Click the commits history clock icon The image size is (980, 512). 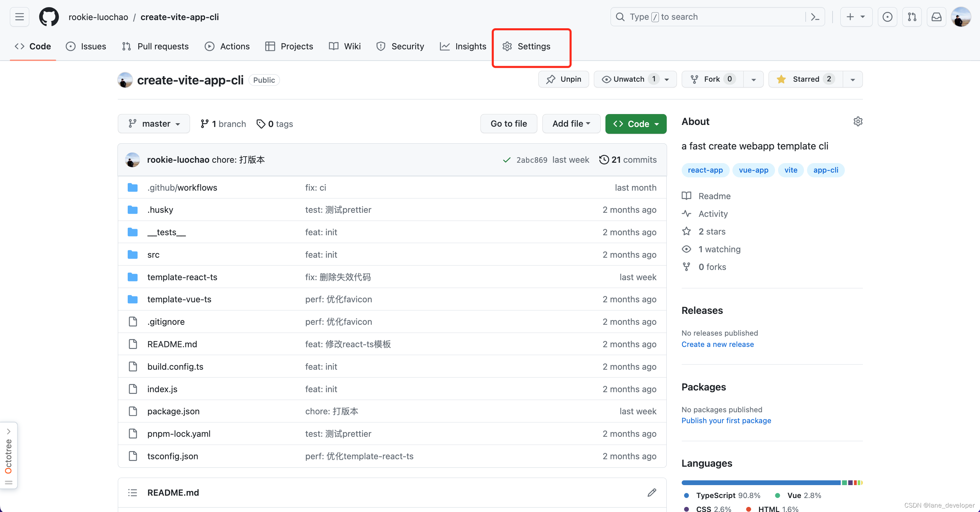coord(603,159)
